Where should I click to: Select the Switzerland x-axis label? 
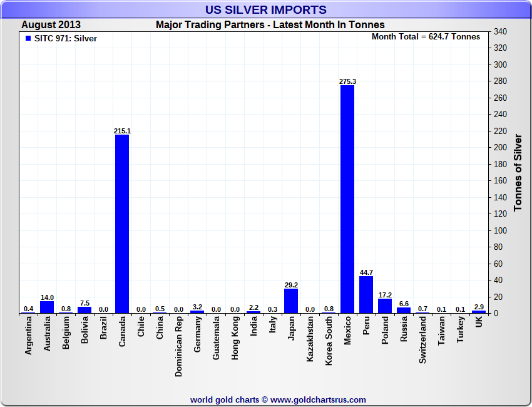422,339
